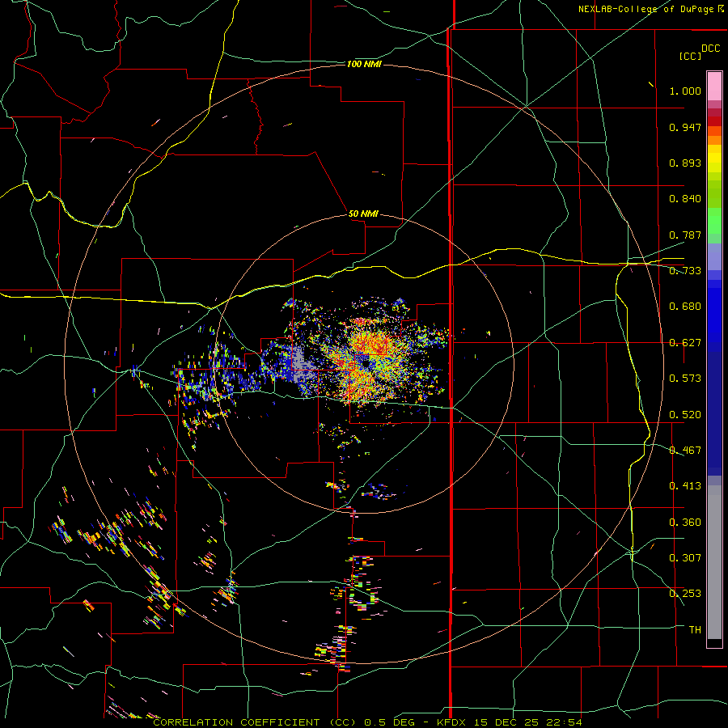
Task: Click the 1.000 legend value
Action: tap(685, 91)
